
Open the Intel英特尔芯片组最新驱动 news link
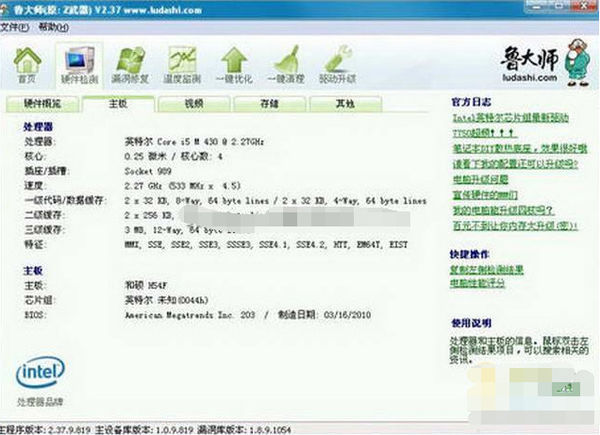(508, 115)
